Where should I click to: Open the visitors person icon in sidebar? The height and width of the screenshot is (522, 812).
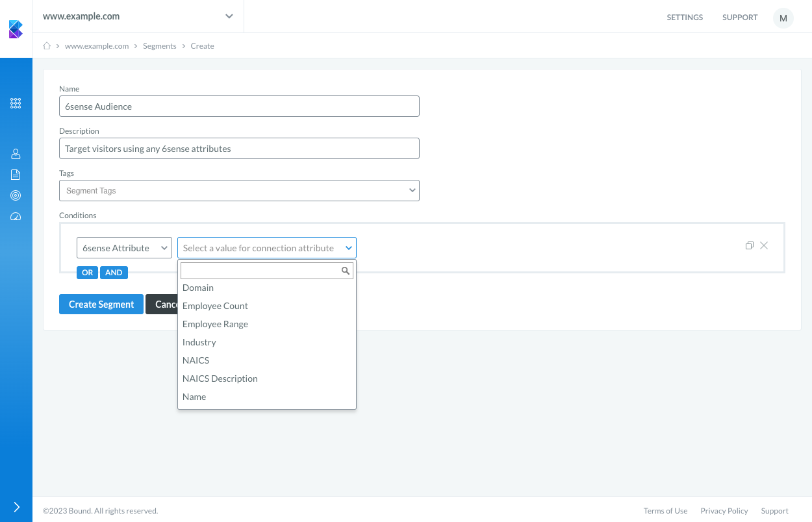16,154
